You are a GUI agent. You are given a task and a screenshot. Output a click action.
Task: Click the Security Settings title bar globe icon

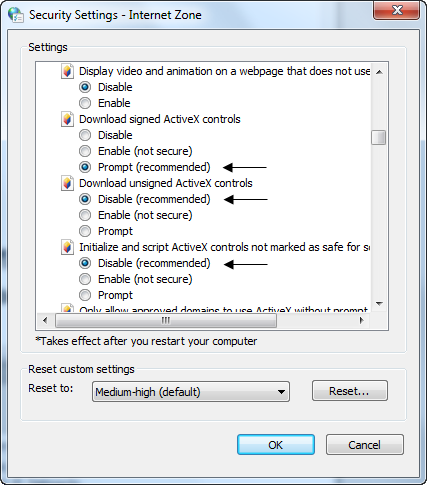(16, 15)
